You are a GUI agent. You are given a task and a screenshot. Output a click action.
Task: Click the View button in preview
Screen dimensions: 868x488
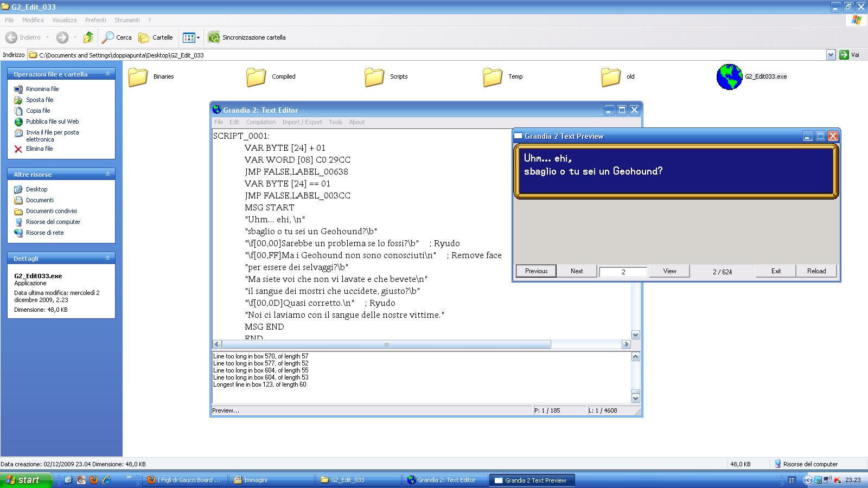point(669,271)
